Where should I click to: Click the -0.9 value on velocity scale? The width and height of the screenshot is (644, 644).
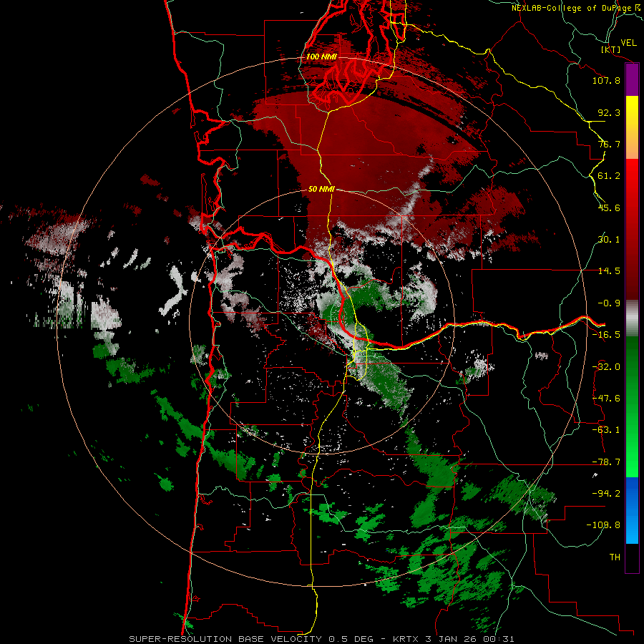coord(609,303)
